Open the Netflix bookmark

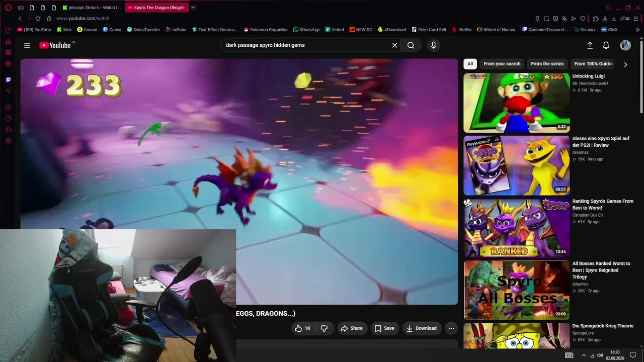[x=461, y=30]
